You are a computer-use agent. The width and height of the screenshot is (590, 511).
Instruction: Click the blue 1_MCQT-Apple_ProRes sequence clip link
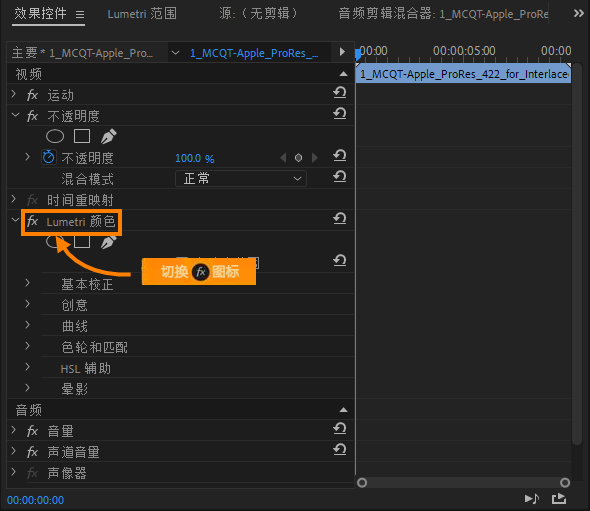pyautogui.click(x=254, y=53)
